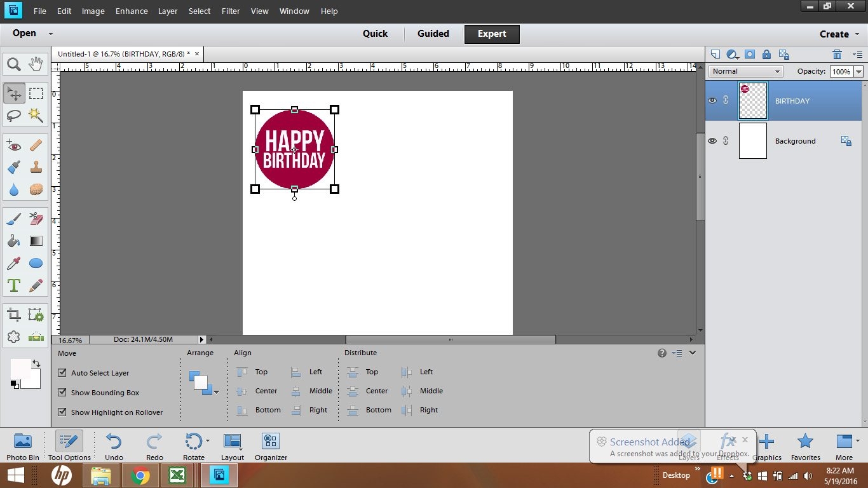Select the Paint Bucket tool

point(13,241)
